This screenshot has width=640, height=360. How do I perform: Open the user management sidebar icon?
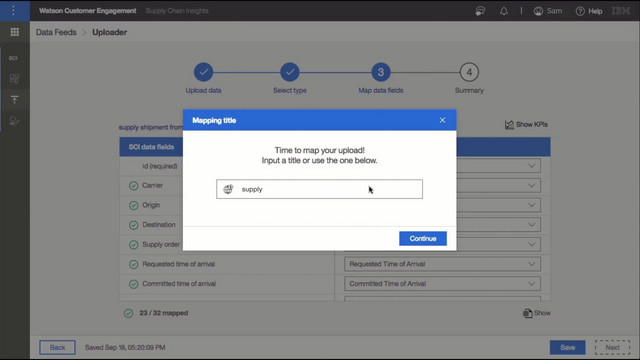[14, 121]
